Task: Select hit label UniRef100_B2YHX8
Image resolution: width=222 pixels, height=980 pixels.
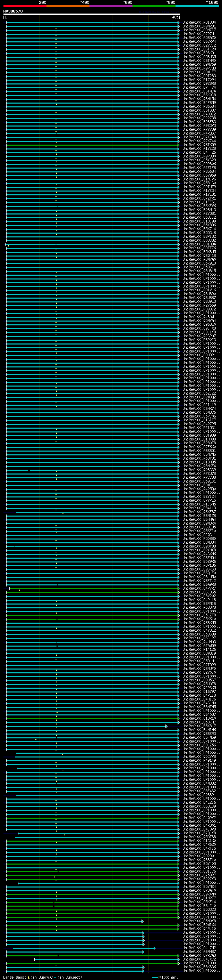Action: tap(199, 550)
